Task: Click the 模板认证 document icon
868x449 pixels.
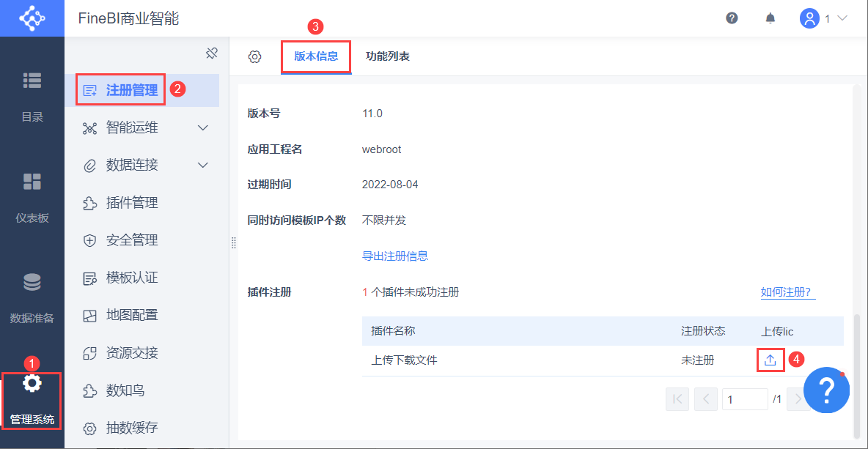Action: 89,278
